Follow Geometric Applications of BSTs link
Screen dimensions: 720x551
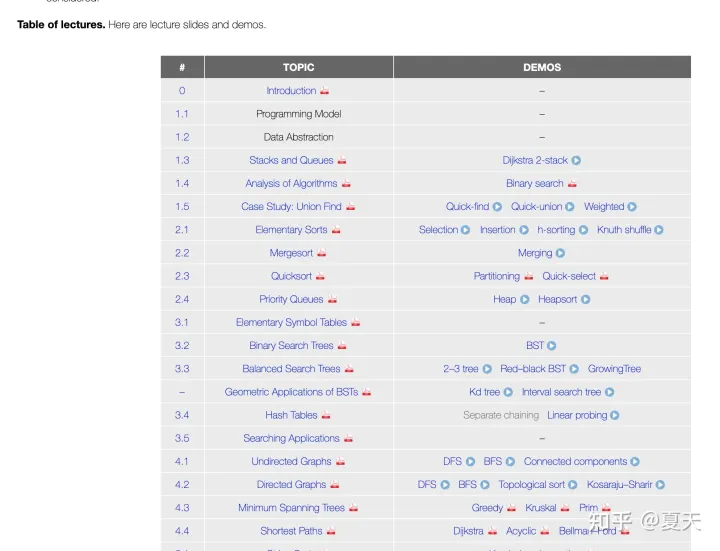(291, 392)
